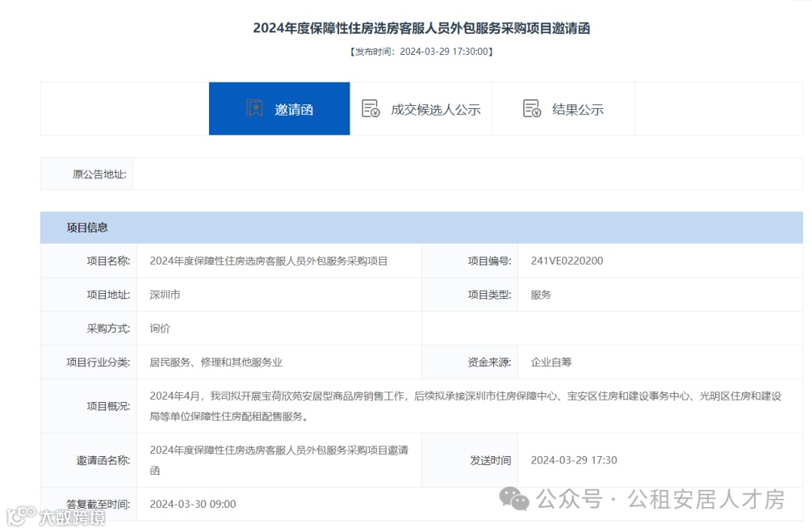Viewport: 812px width, 532px height.
Task: Open the 邀请函 tab
Action: [279, 109]
